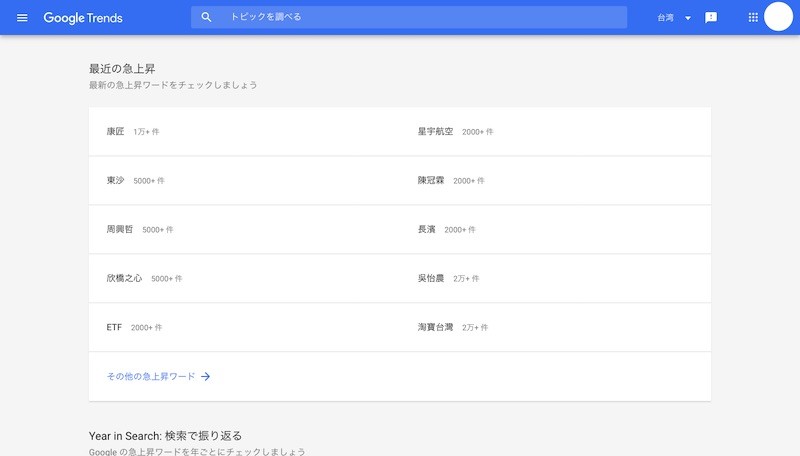Viewport: 800px width, 456px height.
Task: Focus the トピックを調べる search field
Action: pyautogui.click(x=409, y=17)
